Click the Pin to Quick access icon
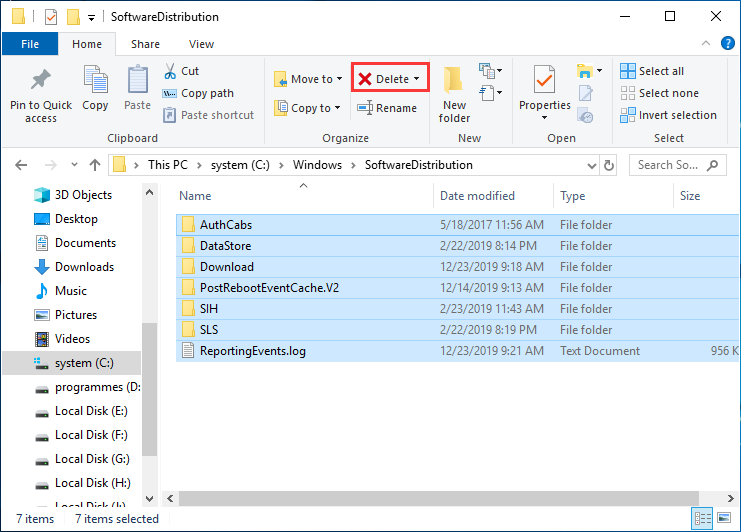The width and height of the screenshot is (741, 532). [x=41, y=79]
